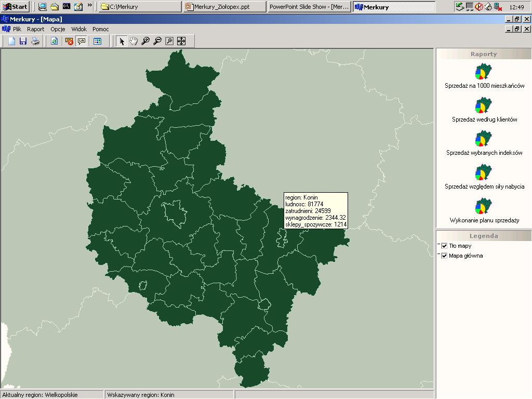Screen dimensions: 532x399
Task: Switch to Merkury_Ziołopex.ppt taskbar button
Action: pos(224,6)
